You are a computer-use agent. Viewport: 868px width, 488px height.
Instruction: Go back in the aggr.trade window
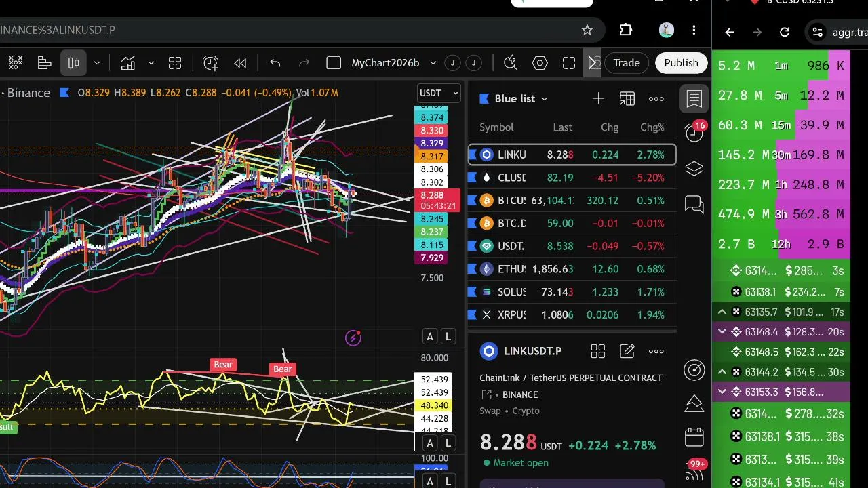(730, 32)
